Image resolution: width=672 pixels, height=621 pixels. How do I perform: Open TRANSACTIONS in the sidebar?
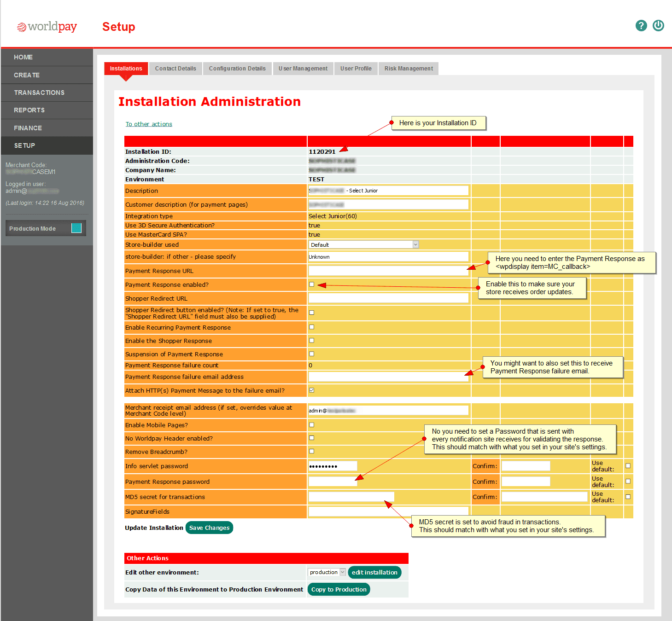pyautogui.click(x=47, y=93)
